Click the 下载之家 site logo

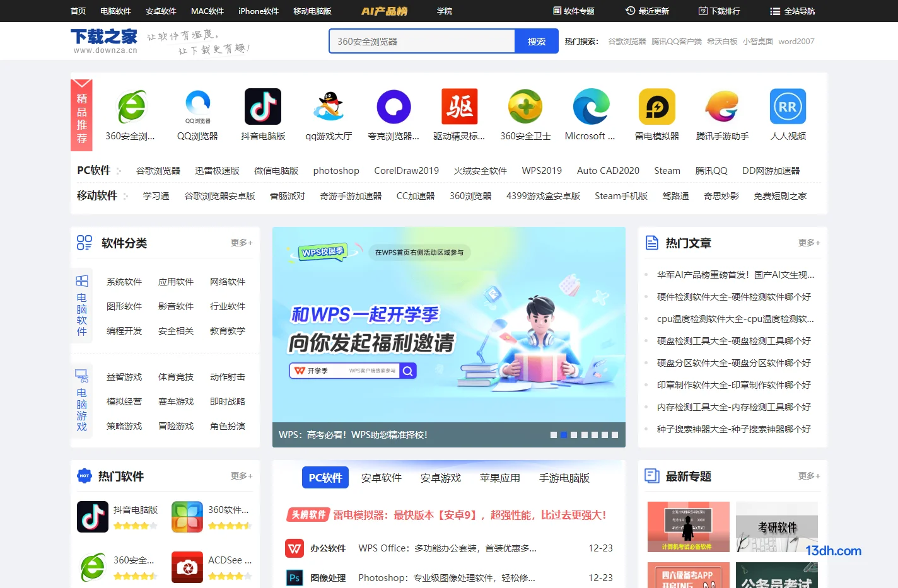point(104,41)
